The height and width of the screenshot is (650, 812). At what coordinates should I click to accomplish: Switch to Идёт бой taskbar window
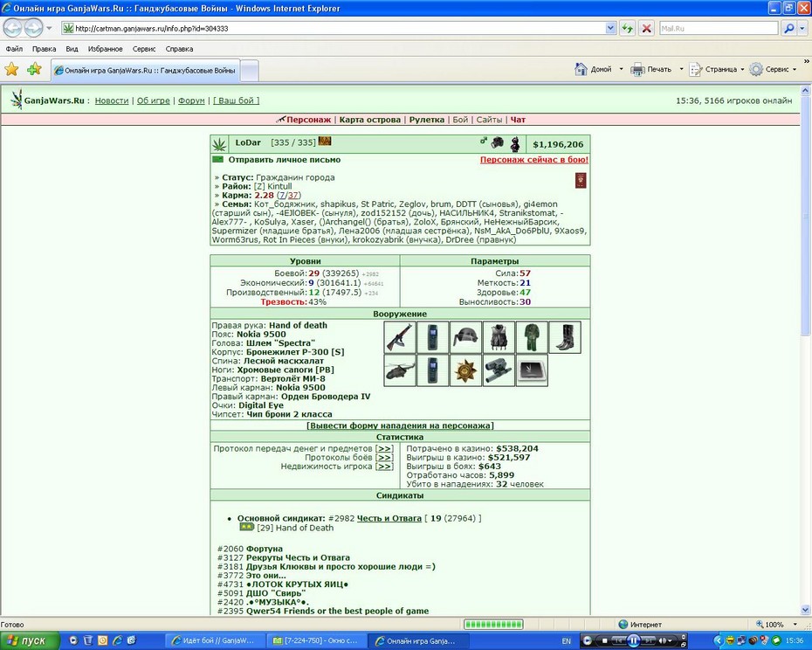point(215,641)
